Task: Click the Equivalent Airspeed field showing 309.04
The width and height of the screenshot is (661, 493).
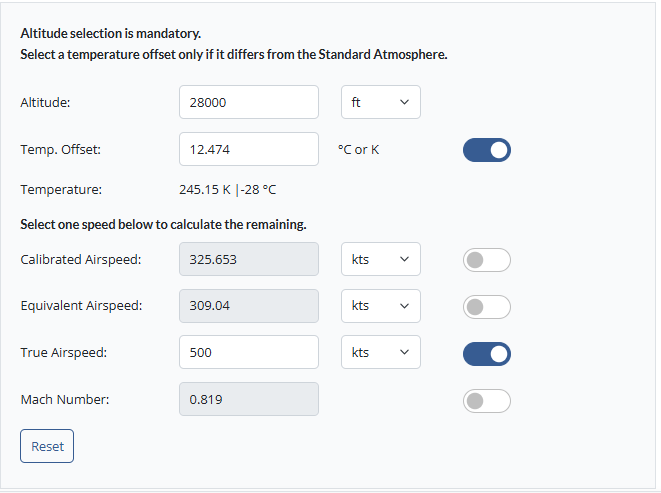Action: point(249,306)
